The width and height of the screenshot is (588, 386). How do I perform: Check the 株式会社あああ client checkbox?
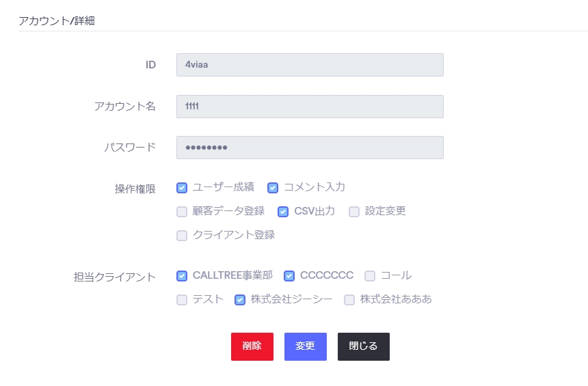[349, 300]
